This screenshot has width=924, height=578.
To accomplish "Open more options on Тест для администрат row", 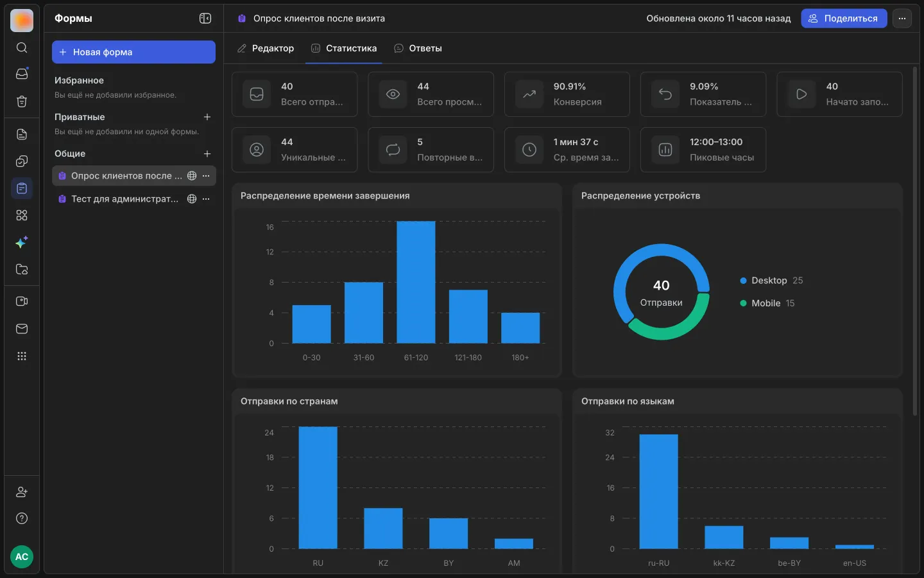I will (206, 199).
